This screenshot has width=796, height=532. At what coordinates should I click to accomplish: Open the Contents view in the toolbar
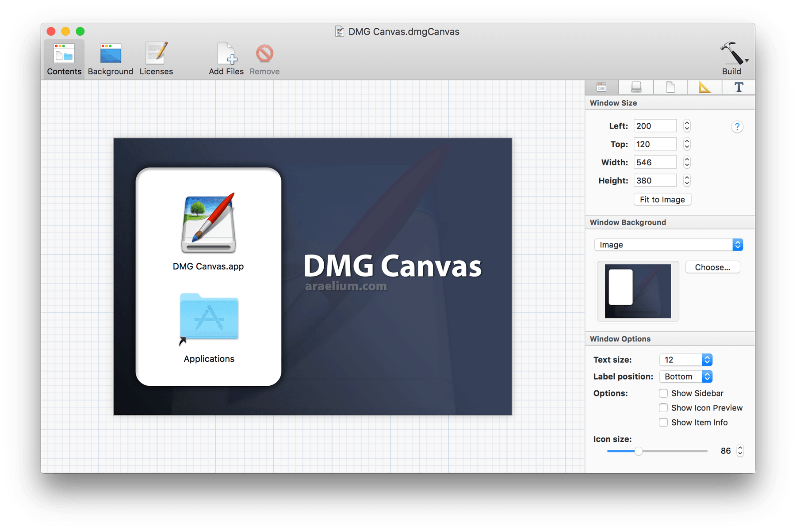tap(64, 59)
